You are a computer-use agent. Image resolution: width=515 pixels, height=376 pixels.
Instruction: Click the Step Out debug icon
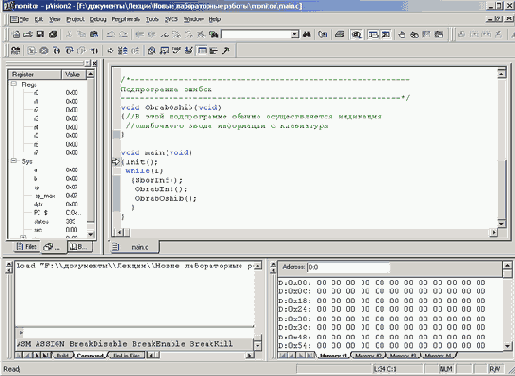coord(81,50)
